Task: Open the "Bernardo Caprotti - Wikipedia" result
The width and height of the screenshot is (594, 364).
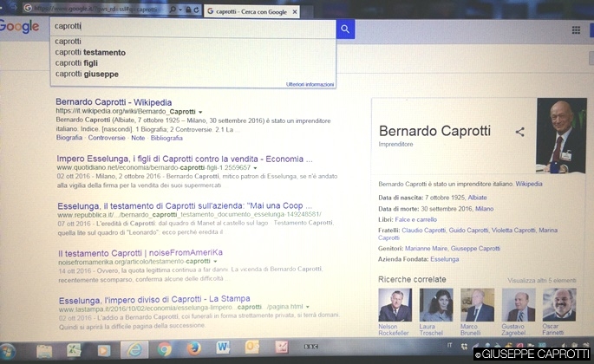Action: [x=114, y=102]
